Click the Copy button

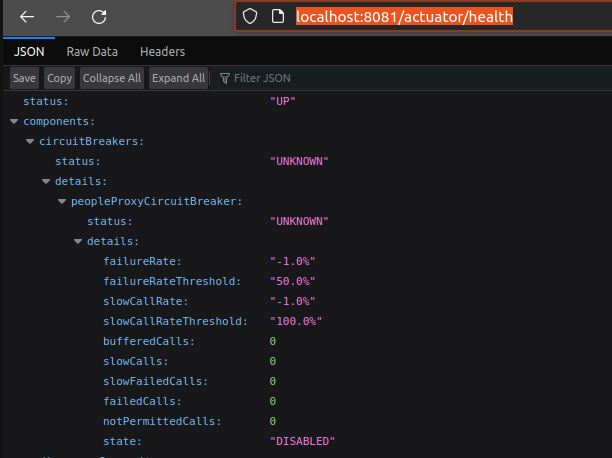click(59, 78)
